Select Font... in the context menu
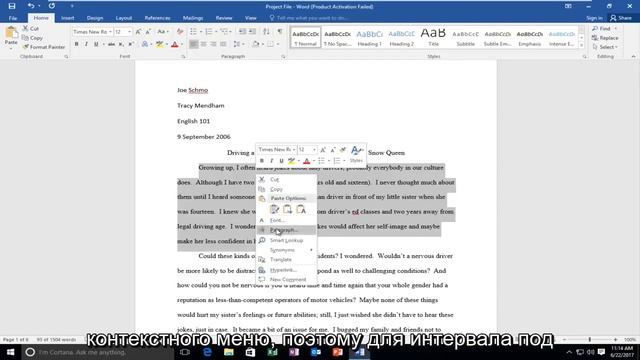 coord(287,220)
